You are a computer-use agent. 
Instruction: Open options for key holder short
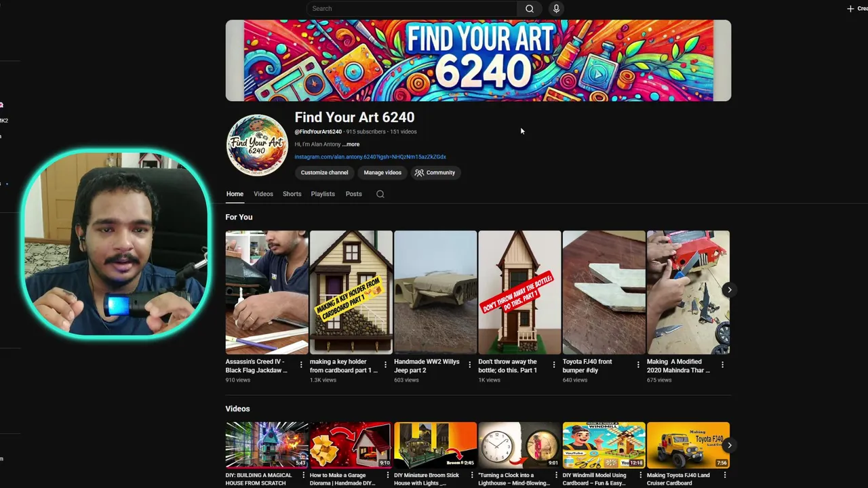385,365
